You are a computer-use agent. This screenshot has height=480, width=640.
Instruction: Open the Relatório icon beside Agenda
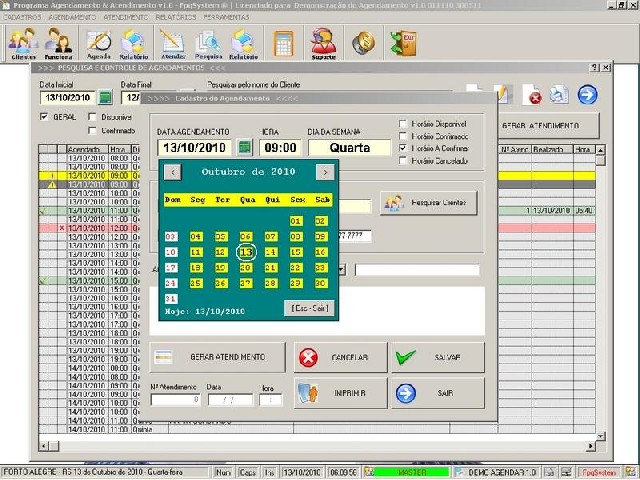(133, 44)
